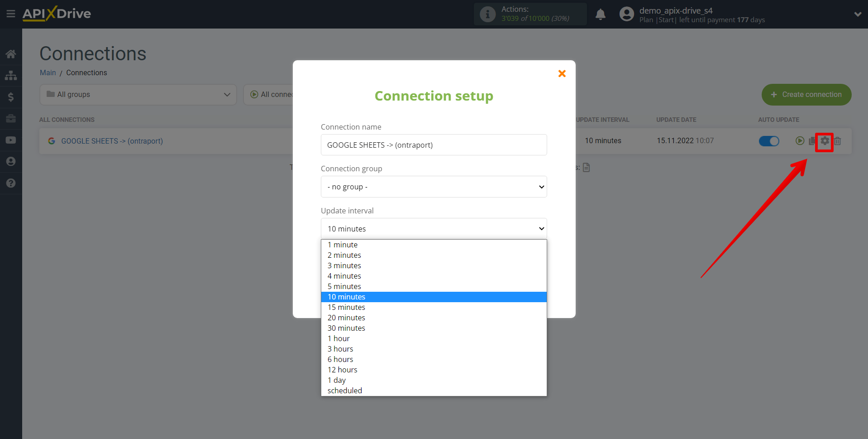The image size is (868, 439).
Task: Edit the Connection name field
Action: click(x=434, y=145)
